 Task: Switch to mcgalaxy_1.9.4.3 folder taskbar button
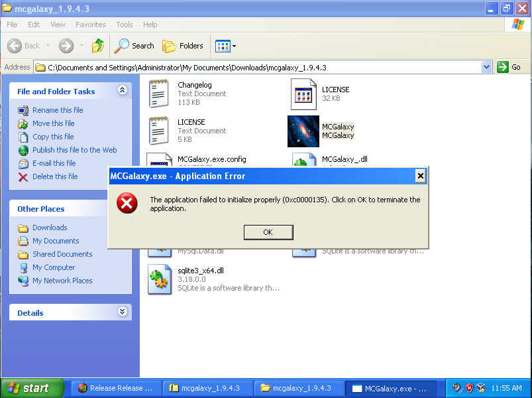[298, 388]
